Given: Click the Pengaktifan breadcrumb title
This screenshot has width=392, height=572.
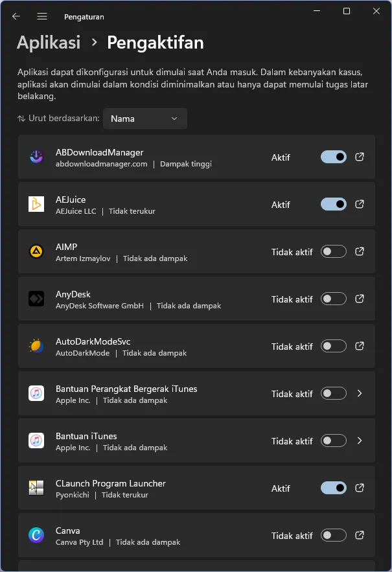Looking at the screenshot, I should (x=156, y=42).
